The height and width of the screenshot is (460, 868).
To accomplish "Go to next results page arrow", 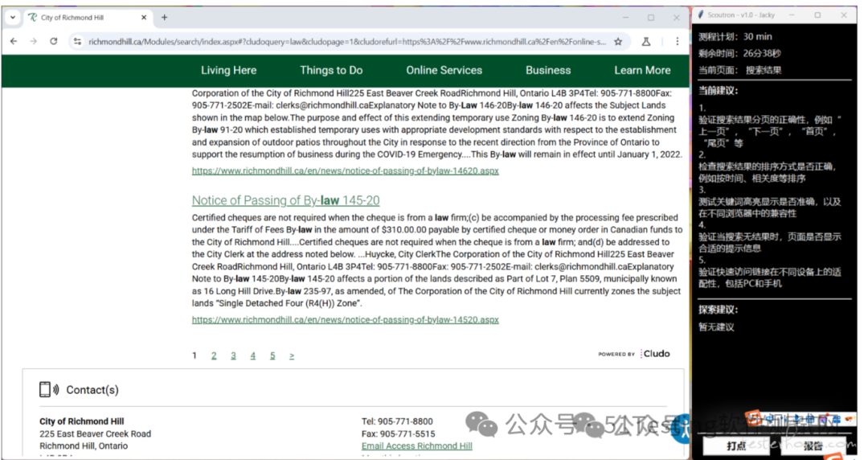I will [x=292, y=355].
